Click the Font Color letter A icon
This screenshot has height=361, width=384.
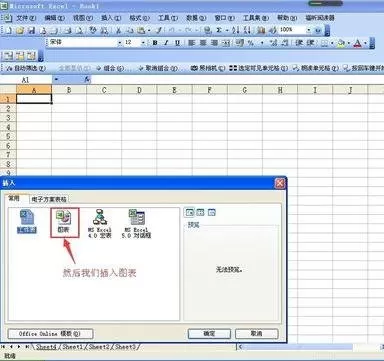(x=357, y=43)
